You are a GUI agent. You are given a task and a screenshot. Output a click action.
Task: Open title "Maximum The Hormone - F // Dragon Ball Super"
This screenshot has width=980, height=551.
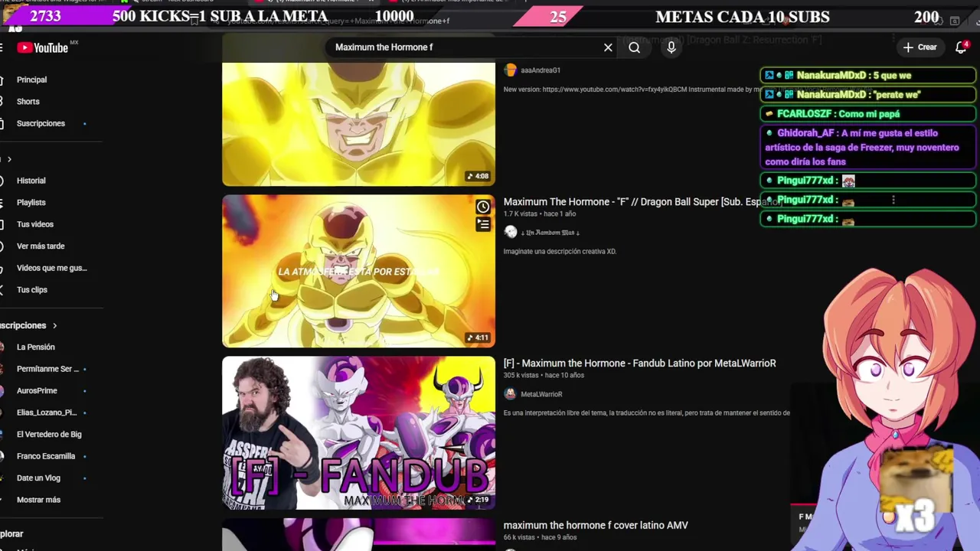tap(642, 202)
